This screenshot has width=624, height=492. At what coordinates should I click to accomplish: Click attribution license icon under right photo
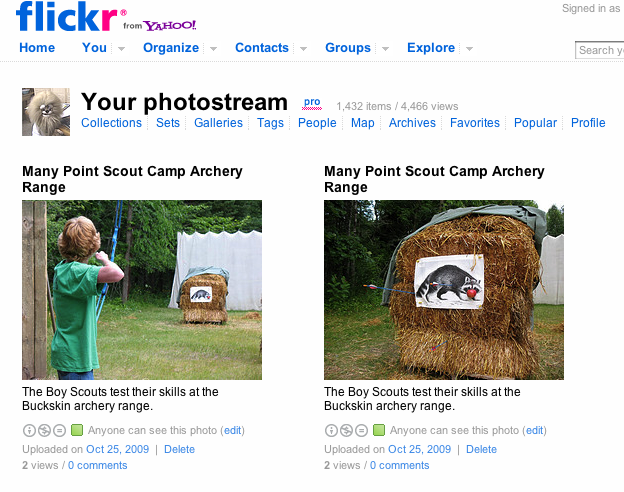(x=331, y=430)
